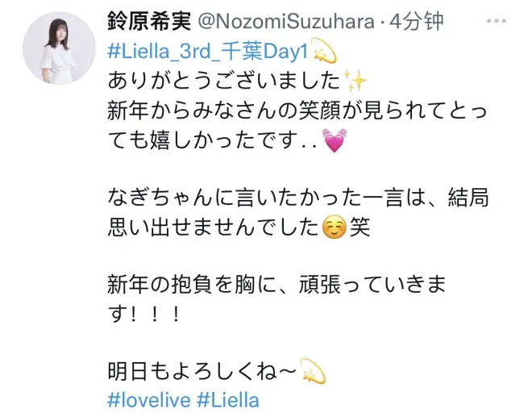Open the #Liella_3rd_千葉Day1 hashtag
The height and width of the screenshot is (417, 532).
(x=208, y=52)
